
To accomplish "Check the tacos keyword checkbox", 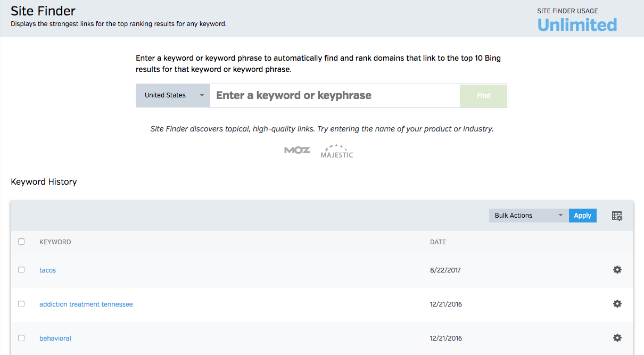I will click(21, 270).
